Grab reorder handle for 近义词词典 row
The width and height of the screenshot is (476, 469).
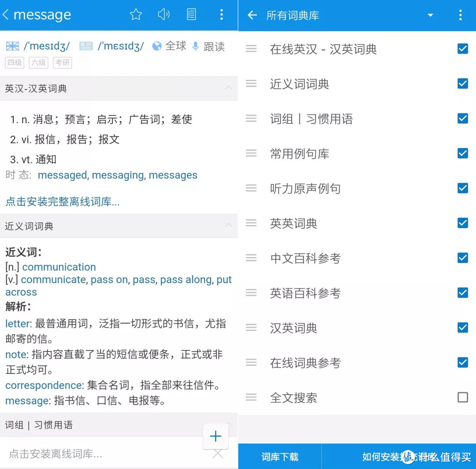point(251,83)
